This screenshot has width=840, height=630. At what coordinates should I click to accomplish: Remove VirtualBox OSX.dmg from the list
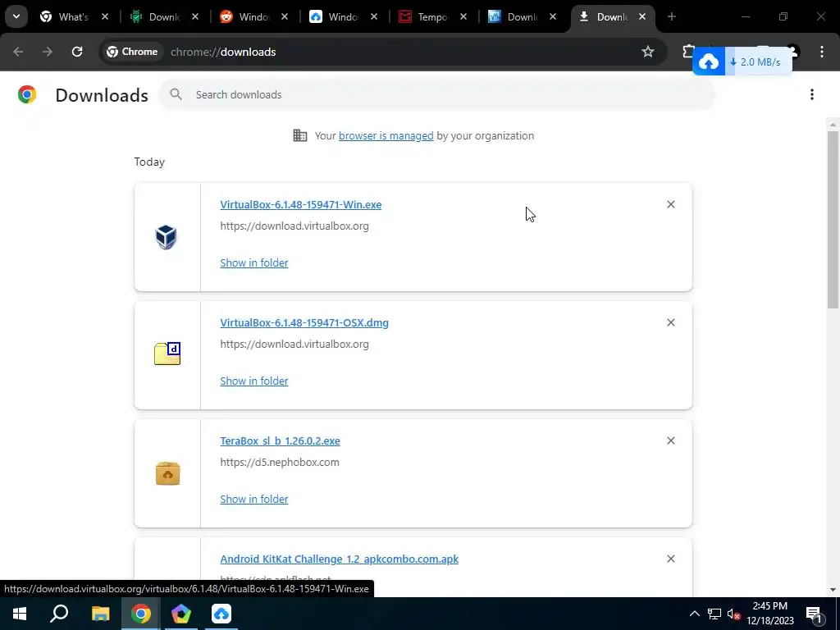click(x=671, y=322)
